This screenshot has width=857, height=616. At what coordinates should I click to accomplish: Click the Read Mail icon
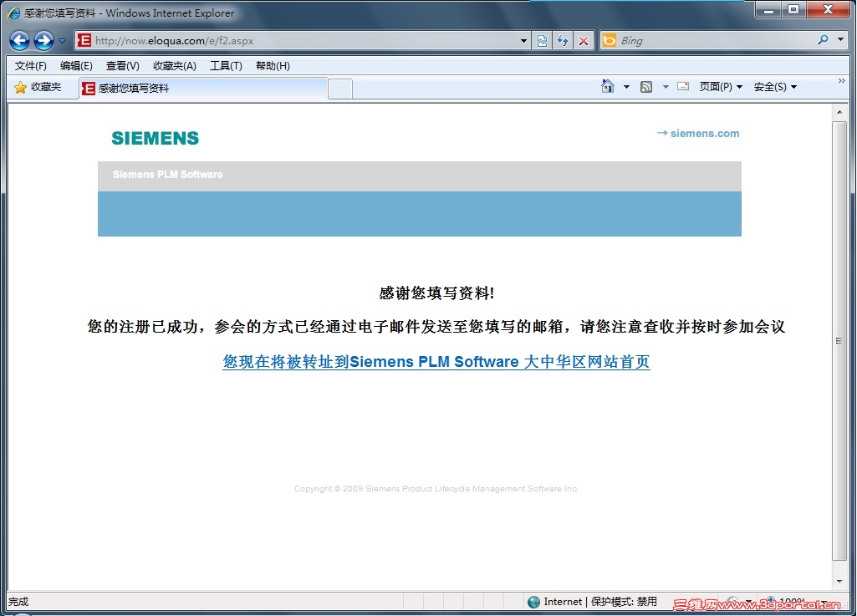click(x=682, y=86)
